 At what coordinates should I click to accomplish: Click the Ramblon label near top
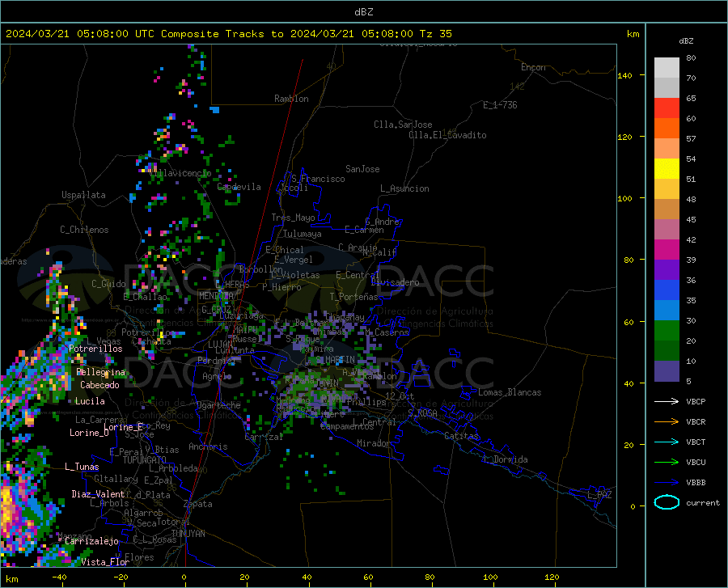291,99
